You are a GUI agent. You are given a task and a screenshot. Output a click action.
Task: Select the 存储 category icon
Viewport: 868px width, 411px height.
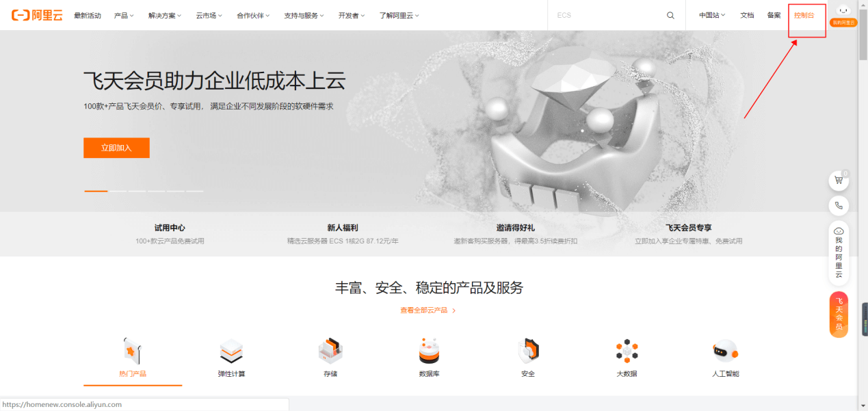330,351
